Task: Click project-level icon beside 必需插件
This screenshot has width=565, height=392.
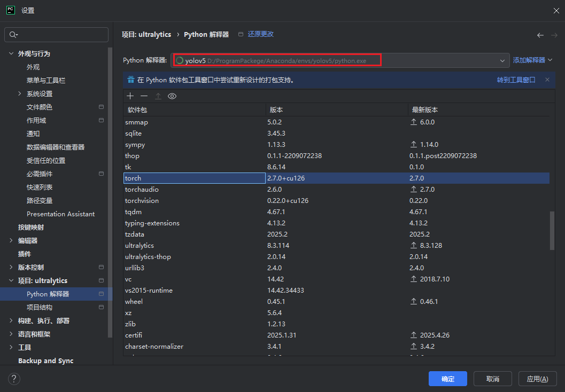Action: (101, 174)
